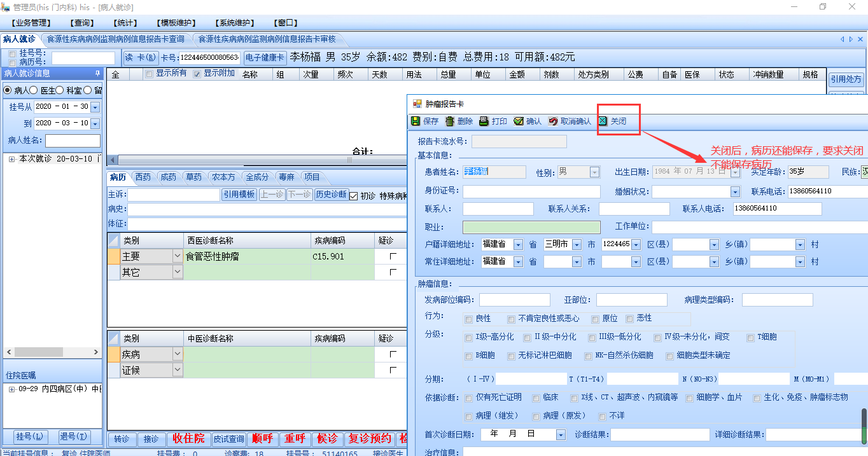Click the 历史诊断 button
Viewport: 868px width, 456px height.
331,195
